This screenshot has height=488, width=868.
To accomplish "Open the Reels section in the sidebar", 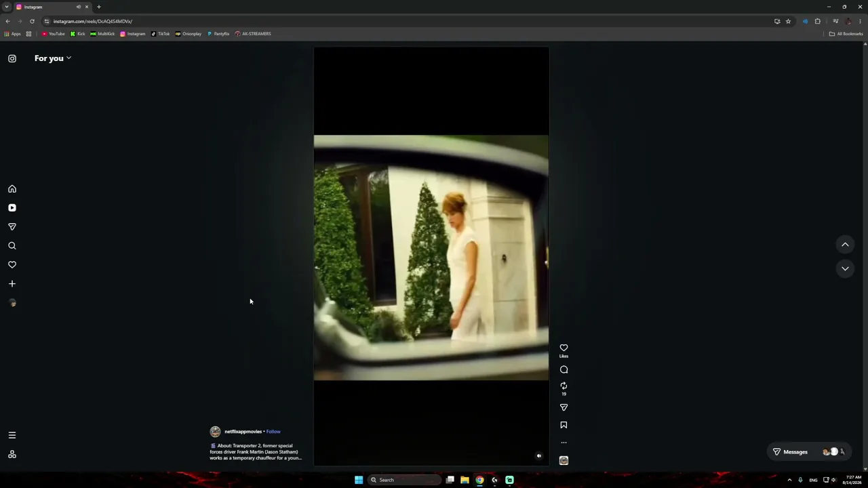I will (x=12, y=208).
